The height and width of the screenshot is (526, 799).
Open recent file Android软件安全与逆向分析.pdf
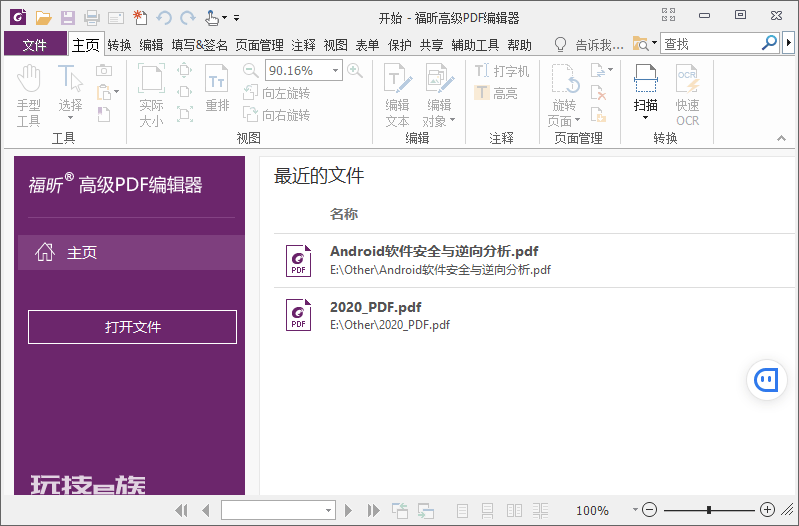tap(534, 260)
